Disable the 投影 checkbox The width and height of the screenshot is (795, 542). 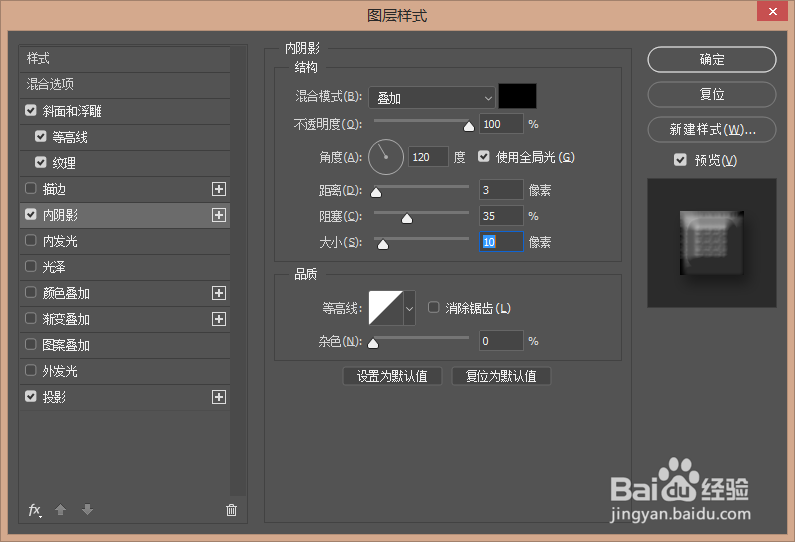pos(31,396)
